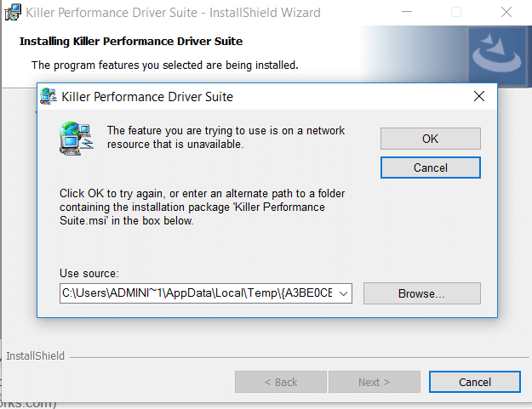
Task: Click inside the Use source path field
Action: (x=196, y=293)
